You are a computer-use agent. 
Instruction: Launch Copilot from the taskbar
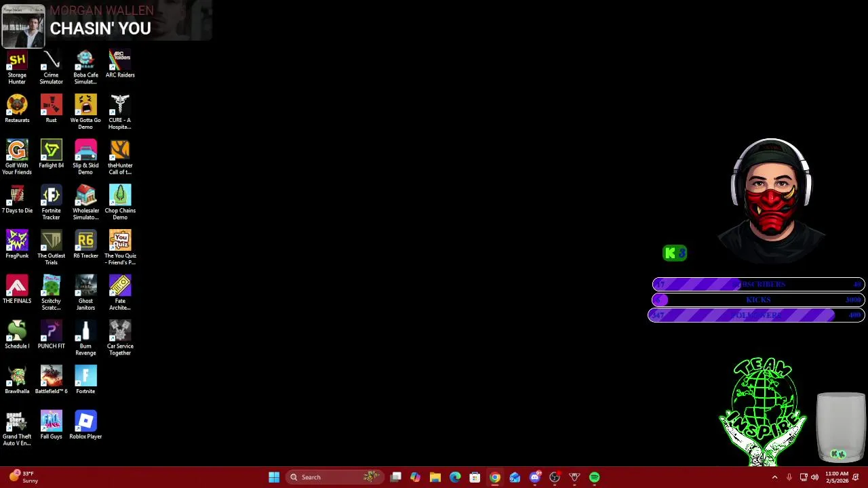(x=416, y=477)
